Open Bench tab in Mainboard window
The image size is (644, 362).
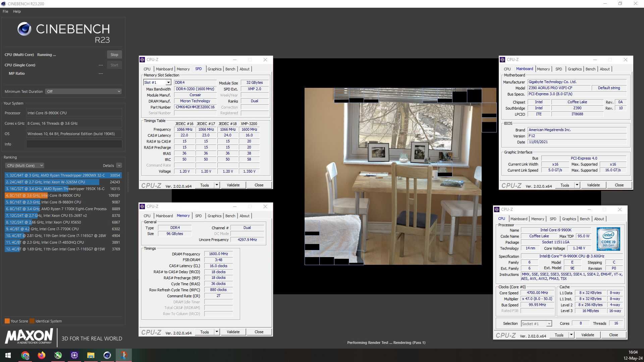[x=590, y=69]
